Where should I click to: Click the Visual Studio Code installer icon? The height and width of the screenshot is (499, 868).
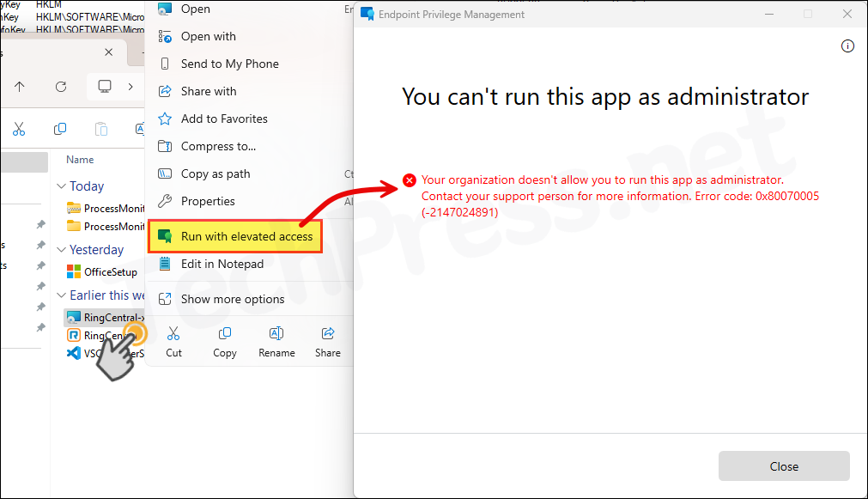pos(74,353)
